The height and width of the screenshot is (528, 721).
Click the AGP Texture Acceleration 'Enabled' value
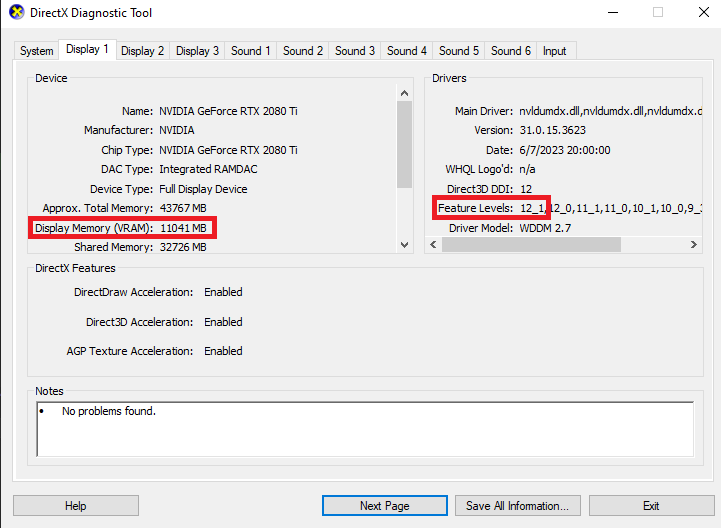pos(223,351)
